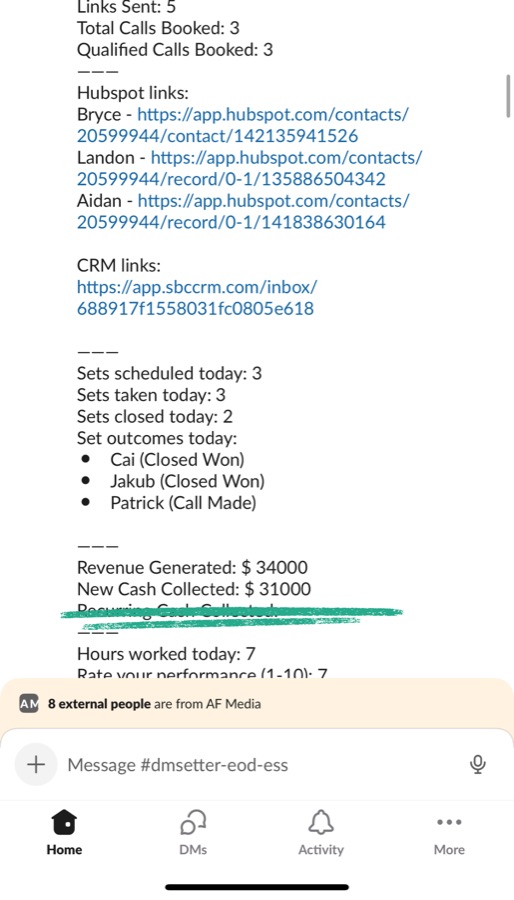Image resolution: width=514 pixels, height=900 pixels.
Task: Tap the Patrick (Call Made) bullet
Action: click(183, 503)
